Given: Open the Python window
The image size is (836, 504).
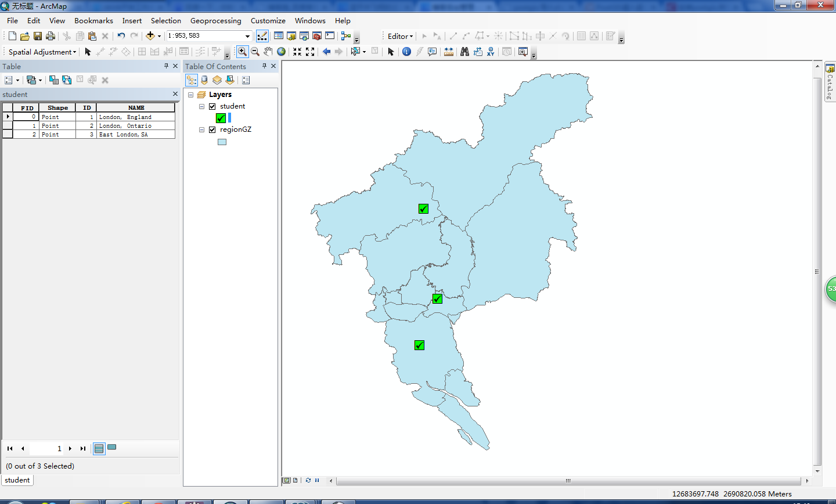Looking at the screenshot, I should [330, 36].
